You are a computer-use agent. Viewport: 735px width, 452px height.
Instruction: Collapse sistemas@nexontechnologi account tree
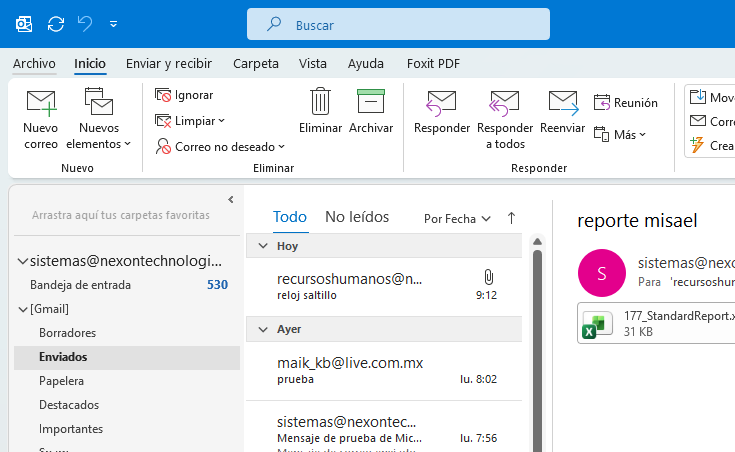tap(22, 261)
